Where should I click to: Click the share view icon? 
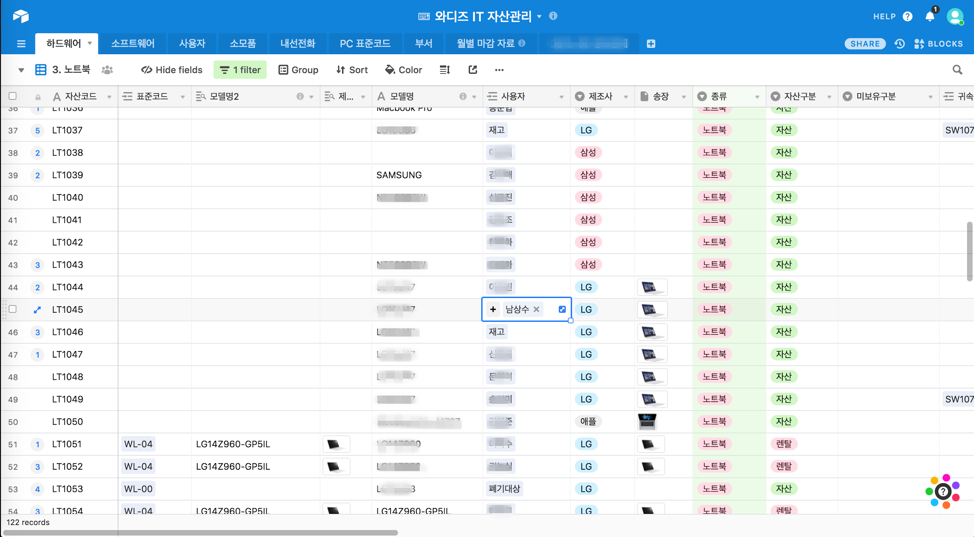pyautogui.click(x=473, y=70)
